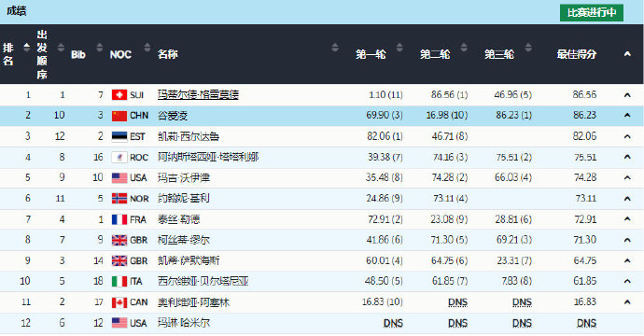This screenshot has width=644, height=336.
Task: Open the CAN rank 11 athlete name
Action: (x=193, y=302)
